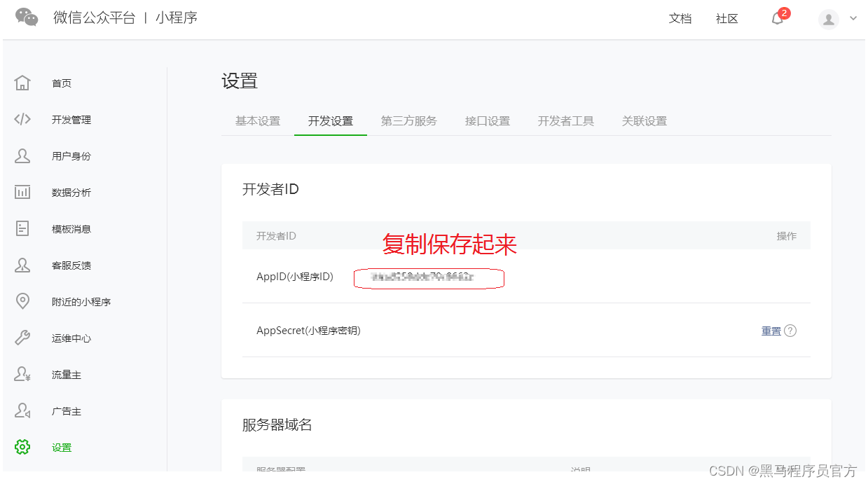Click the 开发管理 code icon
The height and width of the screenshot is (484, 868).
(x=22, y=119)
